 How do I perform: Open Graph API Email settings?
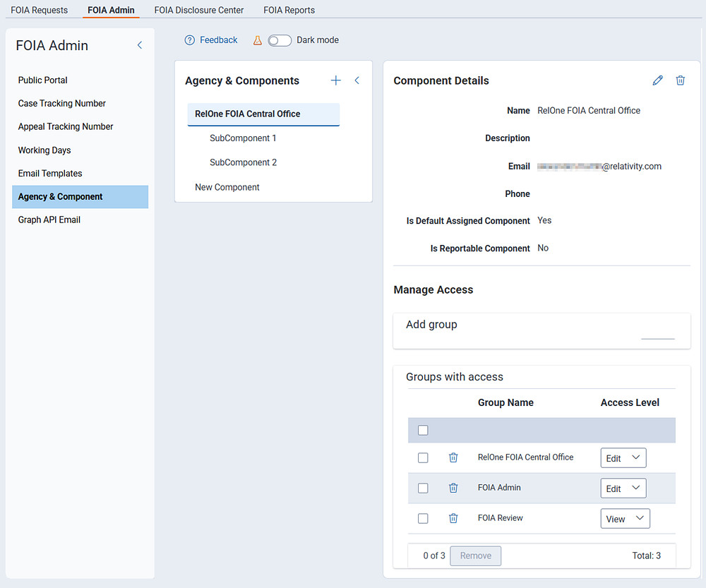click(x=49, y=220)
